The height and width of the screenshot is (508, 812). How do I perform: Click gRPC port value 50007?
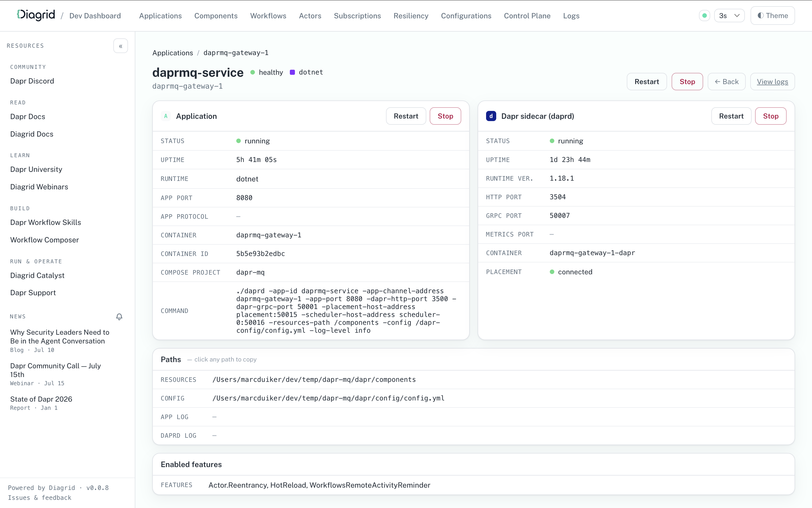pyautogui.click(x=560, y=216)
